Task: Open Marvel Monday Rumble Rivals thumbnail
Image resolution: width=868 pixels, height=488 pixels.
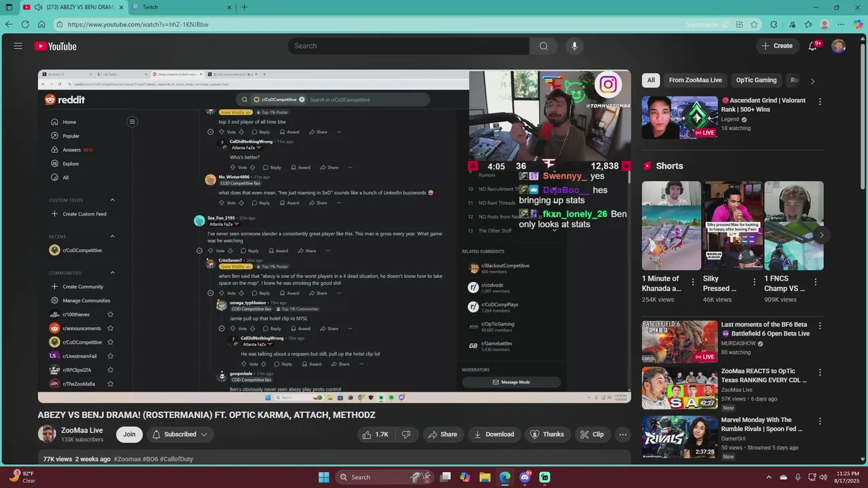Action: point(679,436)
